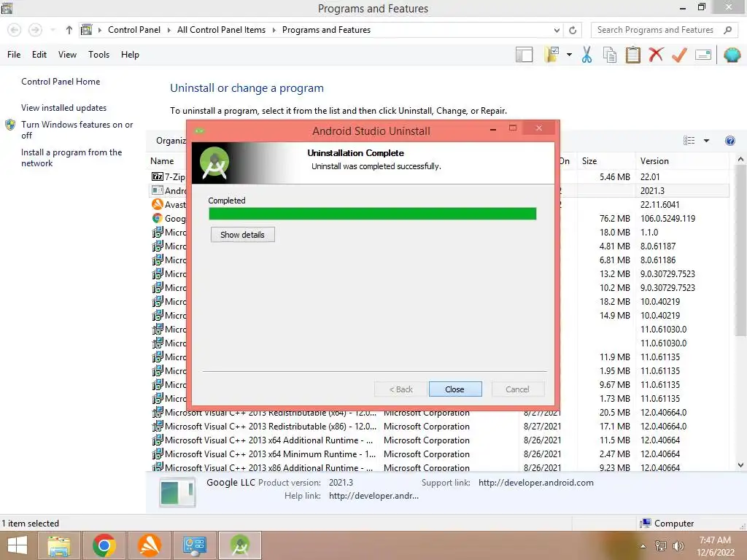This screenshot has width=747, height=560.
Task: Click the scissors Cut icon in toolbar
Action: [x=587, y=55]
